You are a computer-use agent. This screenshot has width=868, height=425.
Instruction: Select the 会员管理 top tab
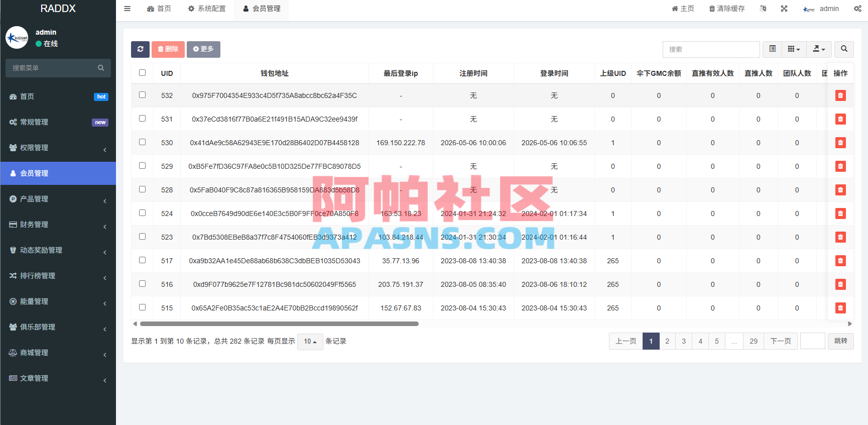pyautogui.click(x=262, y=9)
